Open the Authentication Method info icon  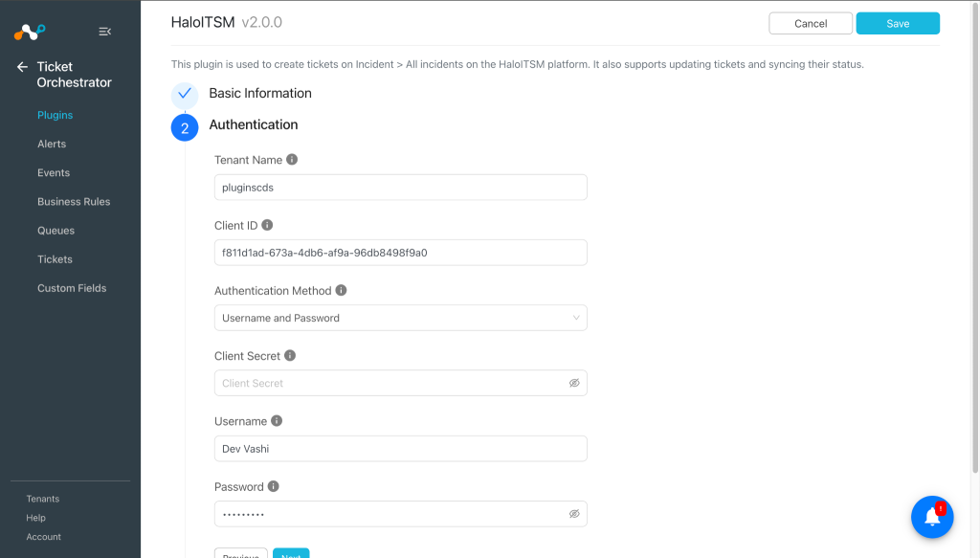[x=342, y=290]
